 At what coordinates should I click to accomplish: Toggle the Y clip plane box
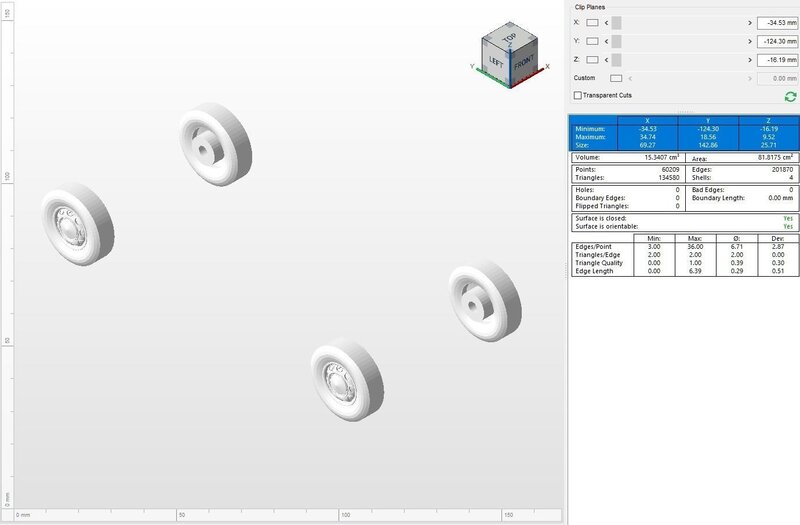pyautogui.click(x=593, y=41)
